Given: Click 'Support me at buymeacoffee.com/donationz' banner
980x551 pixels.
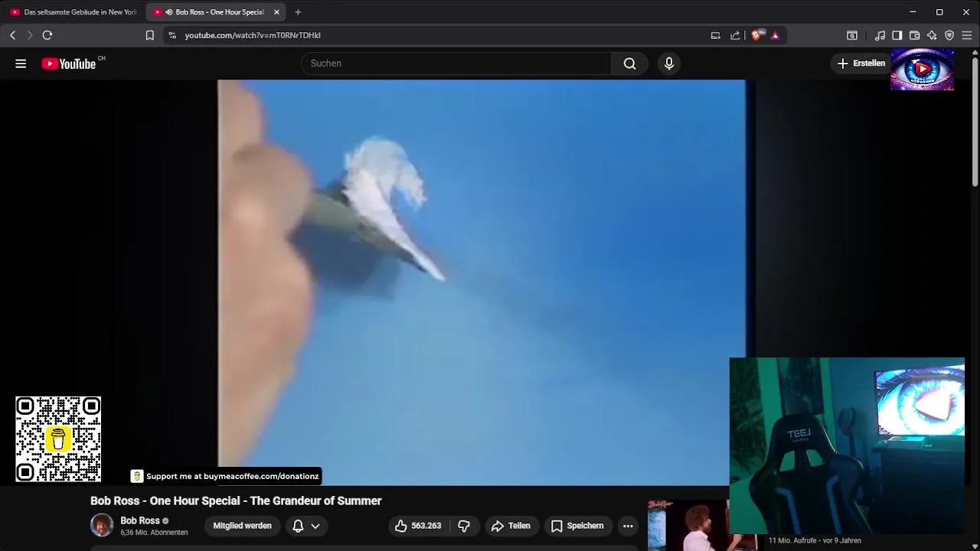Looking at the screenshot, I should point(225,476).
